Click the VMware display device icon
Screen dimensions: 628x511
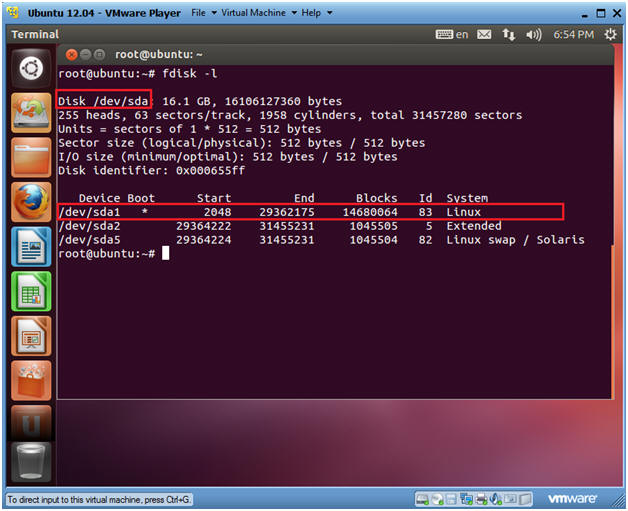click(x=510, y=499)
